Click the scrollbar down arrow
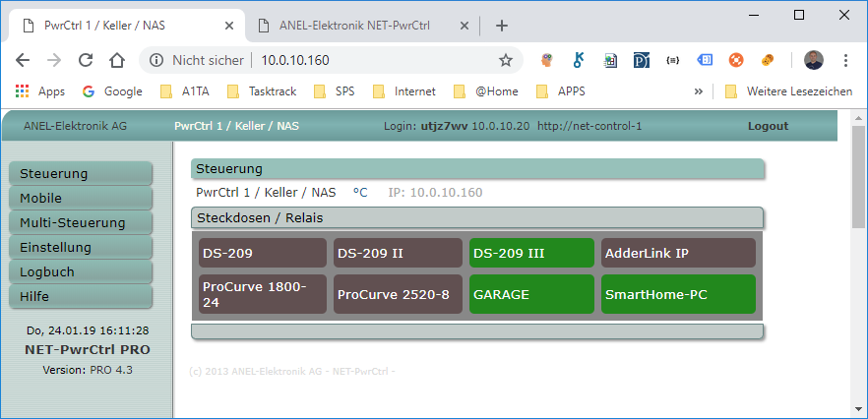The height and width of the screenshot is (419, 868). (858, 409)
